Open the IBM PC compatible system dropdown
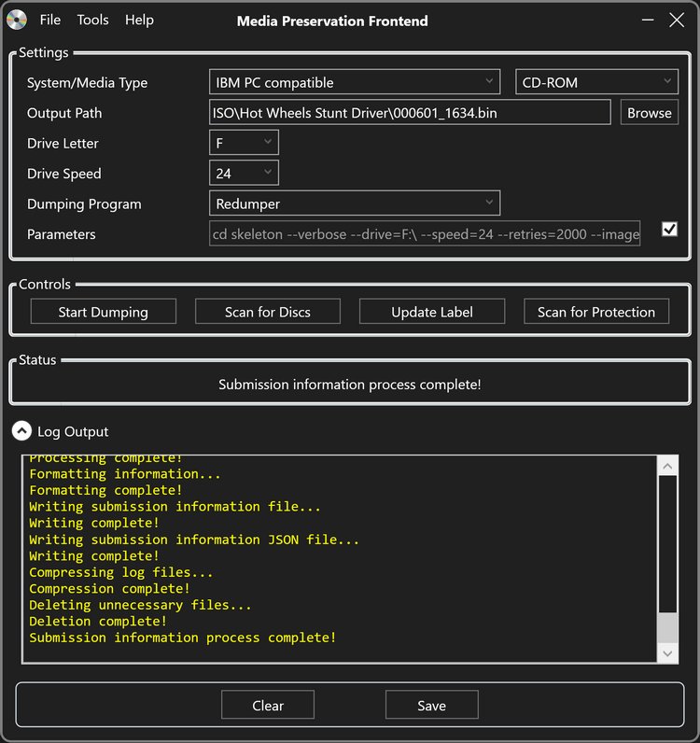Viewport: 700px width, 743px height. pyautogui.click(x=355, y=82)
